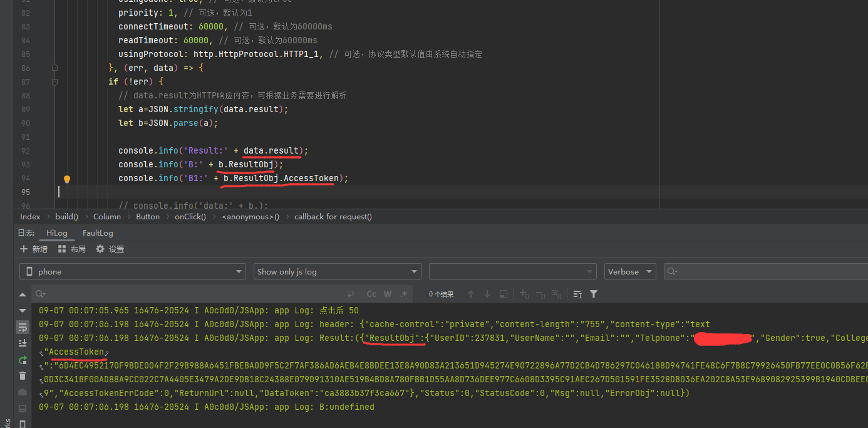The height and width of the screenshot is (428, 868).
Task: Toggle multiline search options icon
Action: (577, 294)
